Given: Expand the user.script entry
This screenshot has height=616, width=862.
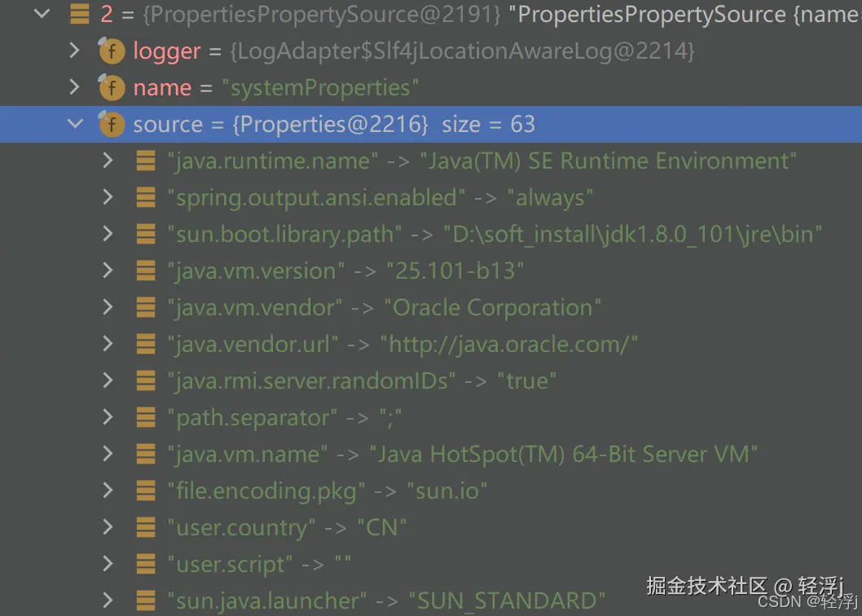Looking at the screenshot, I should click(x=108, y=564).
